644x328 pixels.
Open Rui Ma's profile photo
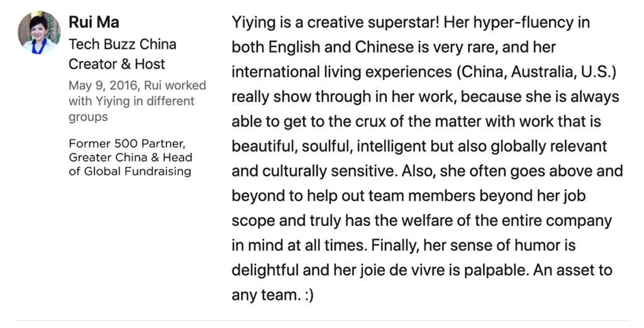(39, 33)
